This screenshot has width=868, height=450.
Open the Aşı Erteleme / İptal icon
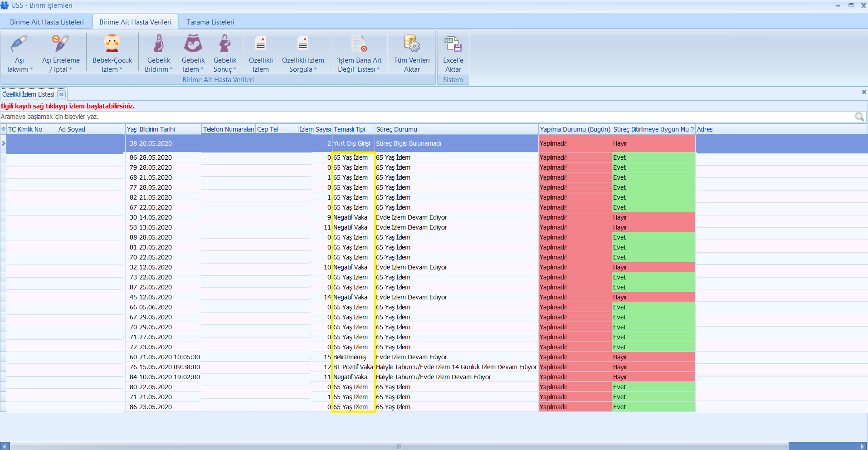(x=60, y=44)
